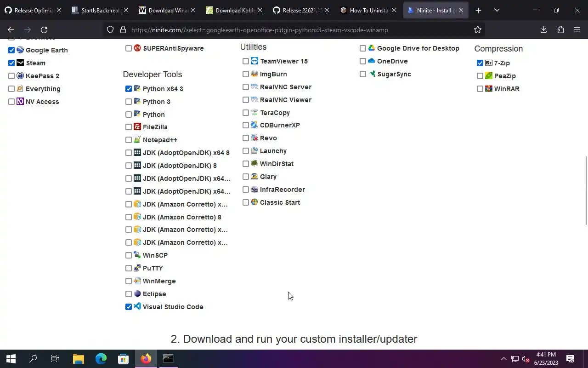Show hidden system tray icons chevron
Image resolution: width=588 pixels, height=368 pixels.
[x=503, y=359]
